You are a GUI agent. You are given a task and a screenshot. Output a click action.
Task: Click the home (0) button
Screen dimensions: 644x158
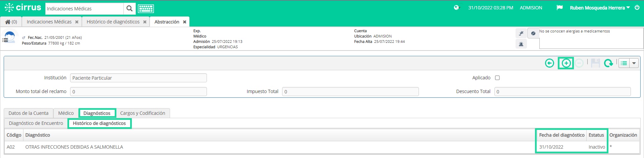11,22
